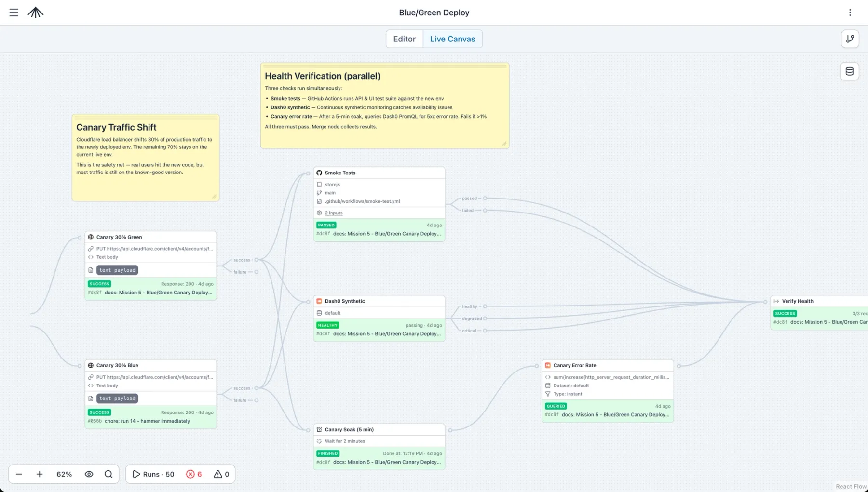Zoom in with the plus button
The width and height of the screenshot is (868, 492).
coord(40,474)
